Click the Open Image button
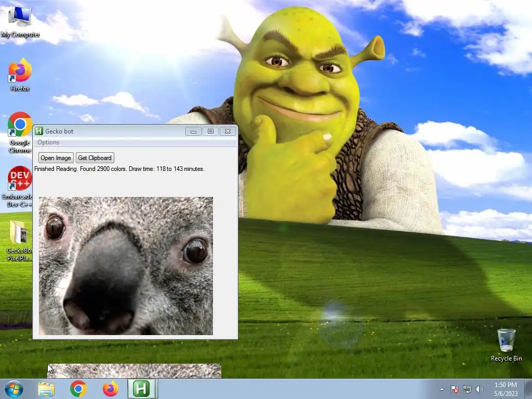This screenshot has height=399, width=532. tap(56, 158)
